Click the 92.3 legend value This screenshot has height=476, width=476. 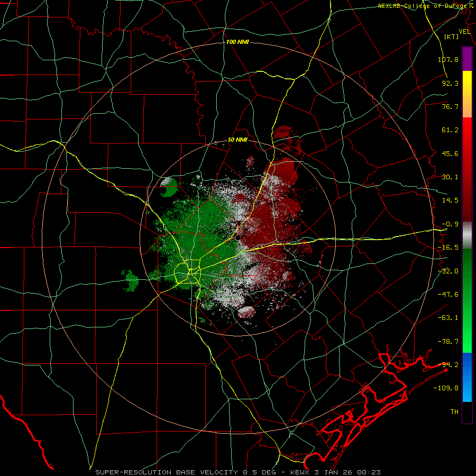click(x=450, y=83)
